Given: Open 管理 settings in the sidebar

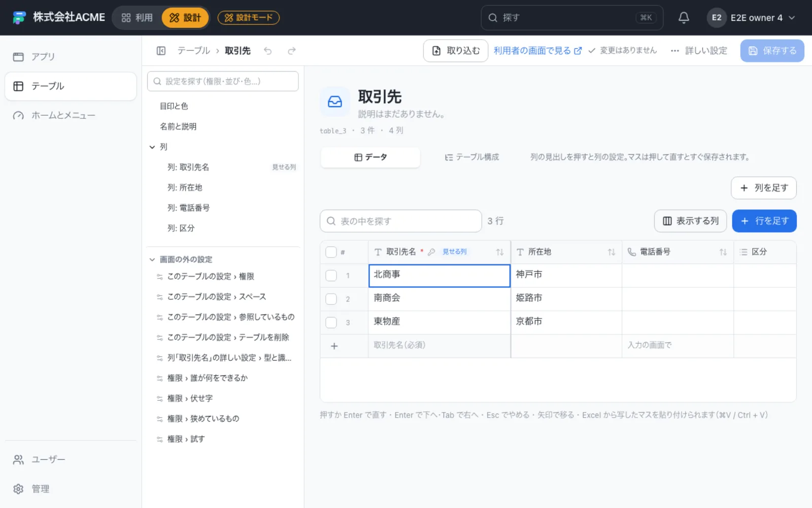Looking at the screenshot, I should point(71,489).
